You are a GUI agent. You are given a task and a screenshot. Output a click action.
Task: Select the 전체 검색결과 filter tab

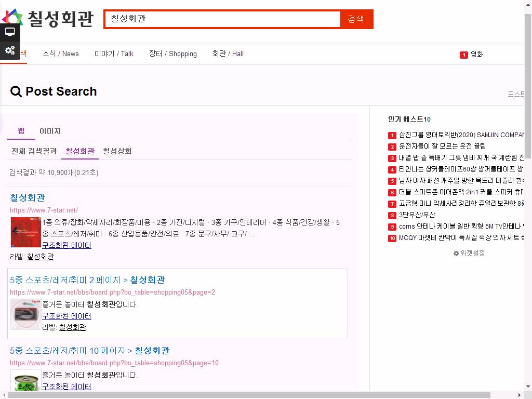click(x=34, y=151)
